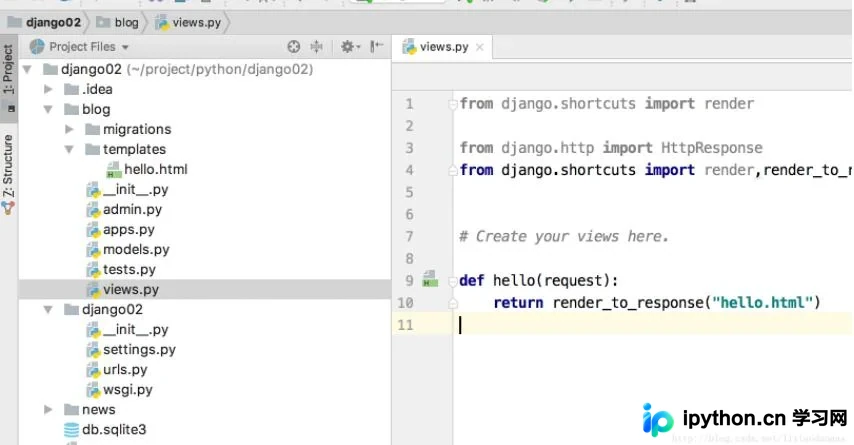Click the models.py Python file icon
The height and width of the screenshot is (445, 854).
tap(93, 250)
